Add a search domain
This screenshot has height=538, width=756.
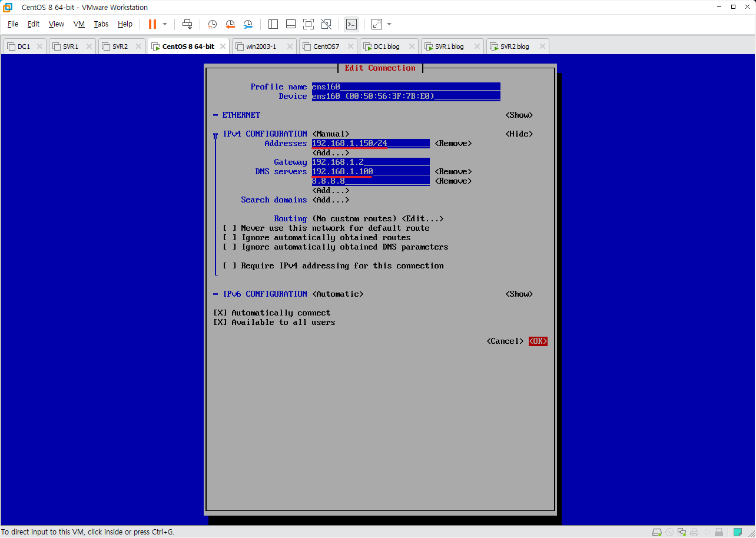click(x=330, y=200)
